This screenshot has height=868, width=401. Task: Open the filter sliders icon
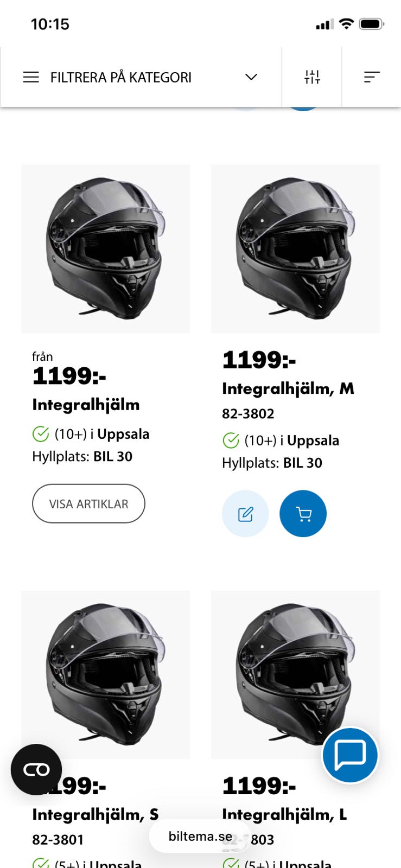312,77
